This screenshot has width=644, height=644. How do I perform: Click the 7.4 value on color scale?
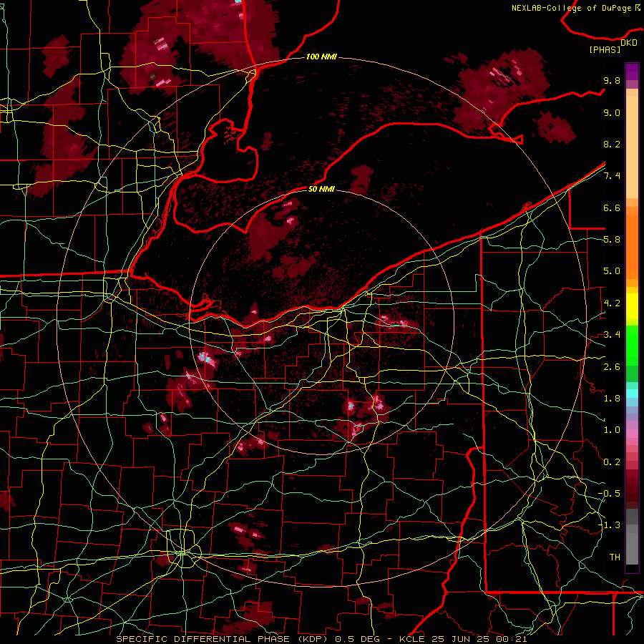click(x=612, y=176)
